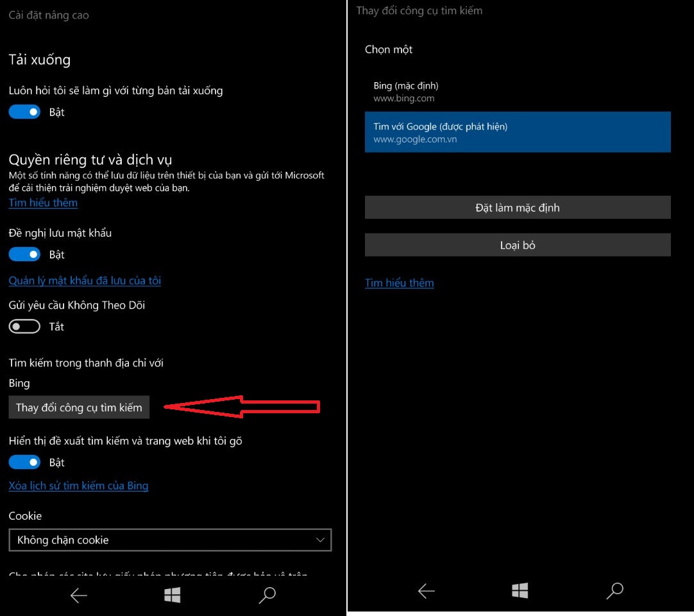The height and width of the screenshot is (616, 694).
Task: Click the 'Cookie' label
Action: pos(25,516)
